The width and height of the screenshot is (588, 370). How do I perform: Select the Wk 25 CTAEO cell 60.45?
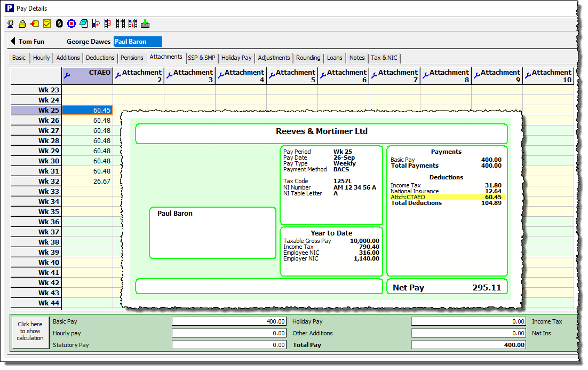88,111
